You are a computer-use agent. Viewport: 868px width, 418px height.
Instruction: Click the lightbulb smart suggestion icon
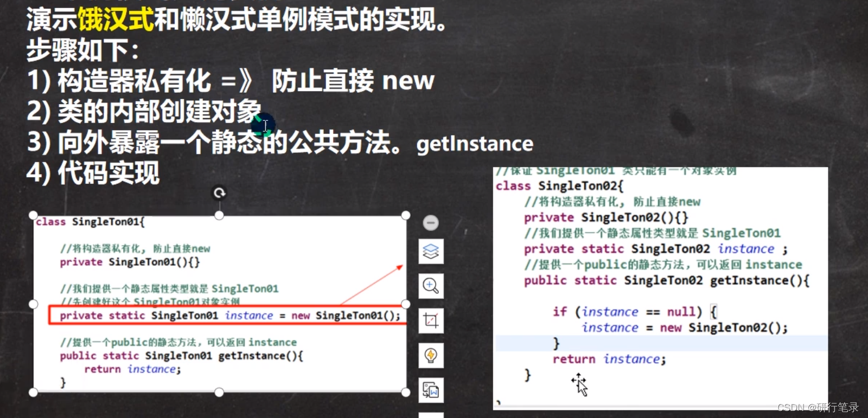click(431, 355)
